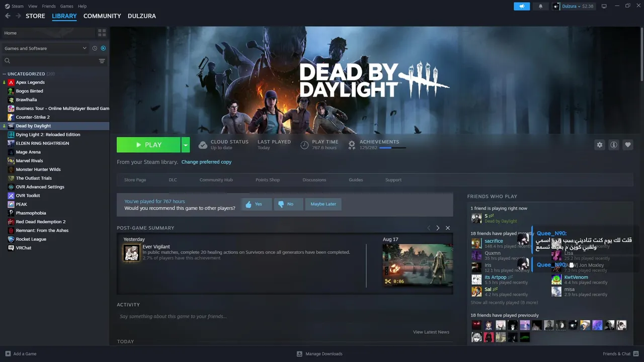
Task: Click the VRChat game icon
Action: [11, 248]
